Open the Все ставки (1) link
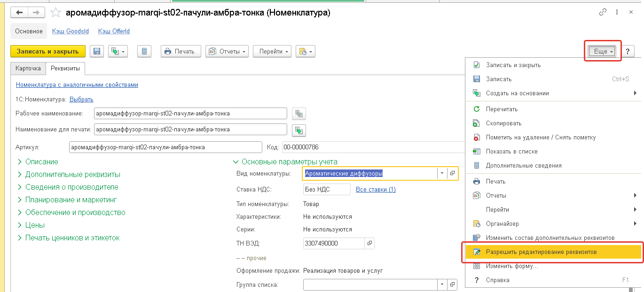Screen dimensions: 644x292 376,190
